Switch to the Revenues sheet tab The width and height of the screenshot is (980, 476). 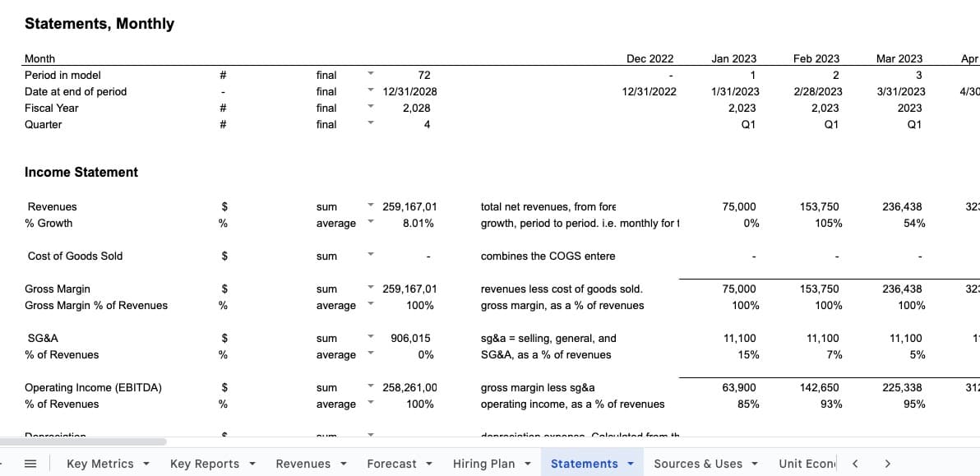coord(303,464)
